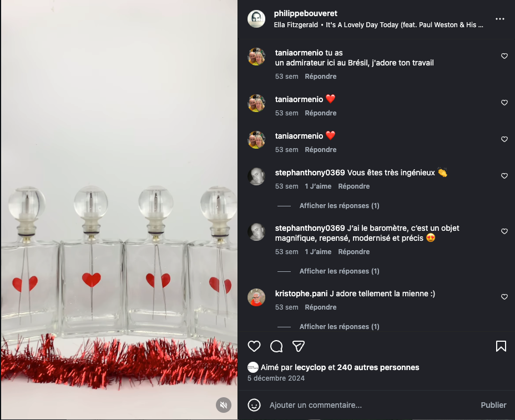Share the post via paper plane icon
515x420 pixels.
pos(299,346)
